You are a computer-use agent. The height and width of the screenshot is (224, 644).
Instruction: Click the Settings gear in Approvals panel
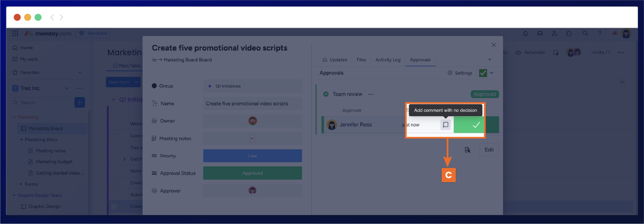click(x=460, y=73)
